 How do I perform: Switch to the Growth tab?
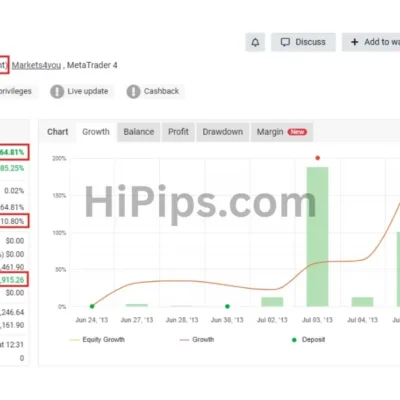coord(96,132)
